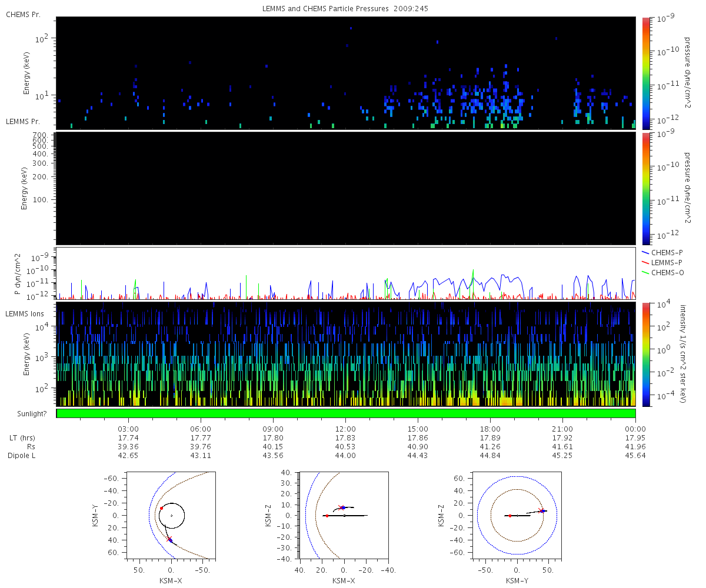This screenshot has height=588, width=706.
Task: Click the empty LEMMS pressure spectrogram panel
Action: pos(346,188)
